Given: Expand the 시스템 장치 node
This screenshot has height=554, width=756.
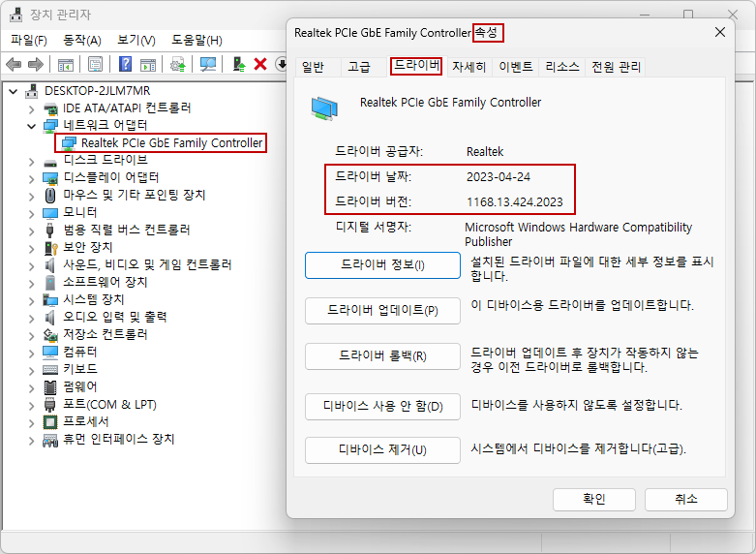Looking at the screenshot, I should point(32,300).
